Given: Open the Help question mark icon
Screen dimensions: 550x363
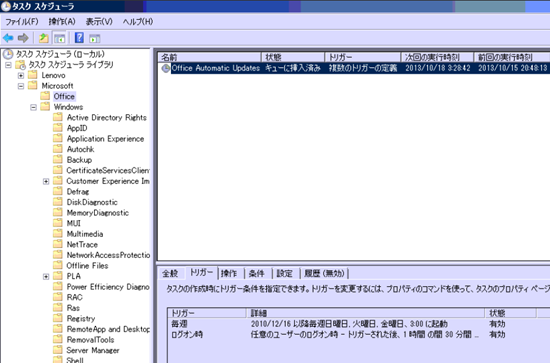Looking at the screenshot, I should coord(79,38).
